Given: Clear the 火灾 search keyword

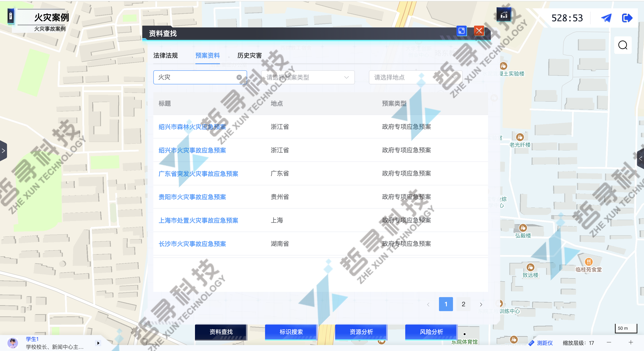Looking at the screenshot, I should (239, 77).
